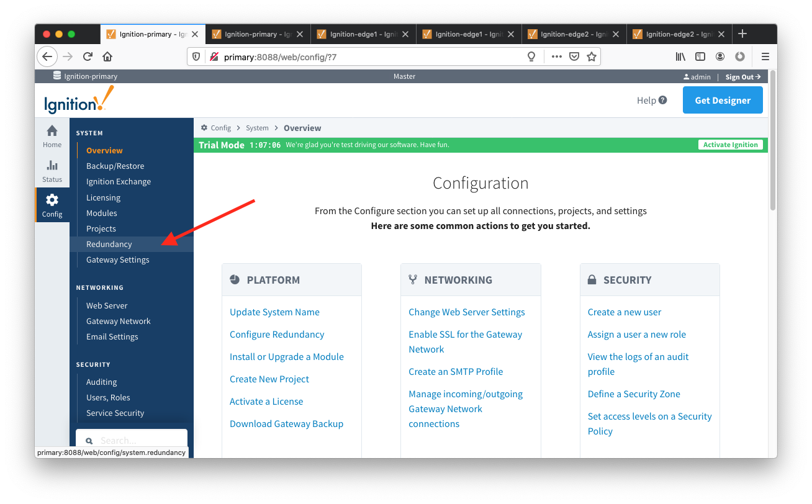Open Web Server in Networking section
The height and width of the screenshot is (504, 812).
click(x=107, y=305)
